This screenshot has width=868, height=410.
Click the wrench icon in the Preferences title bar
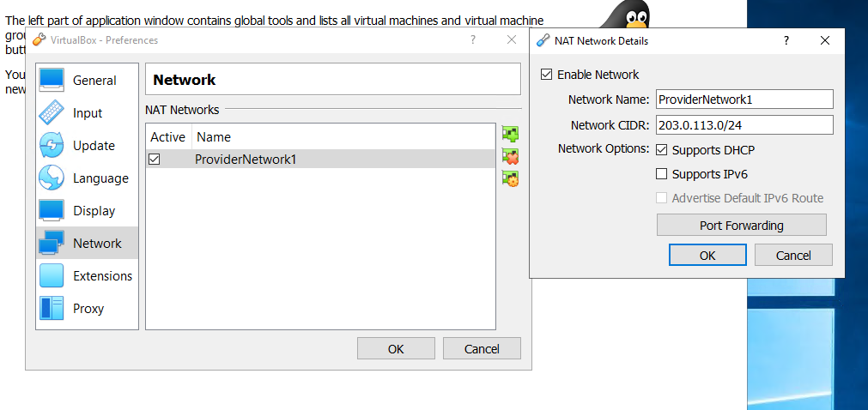[x=39, y=39]
